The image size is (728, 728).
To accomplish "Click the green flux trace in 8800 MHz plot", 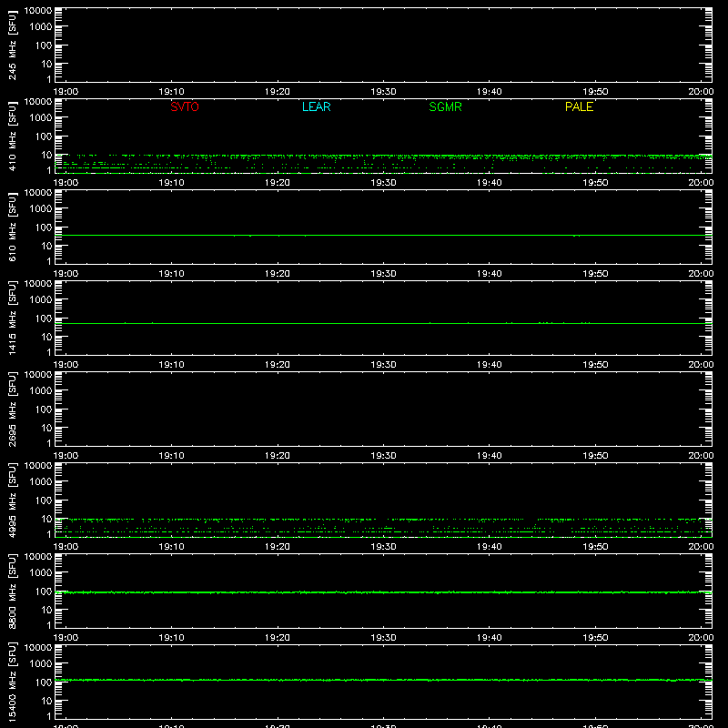I will (383, 592).
